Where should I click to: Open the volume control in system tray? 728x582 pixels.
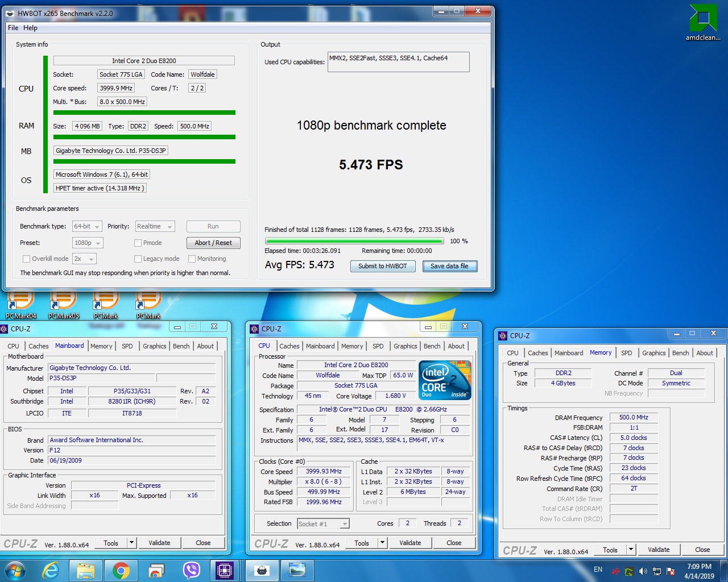643,571
